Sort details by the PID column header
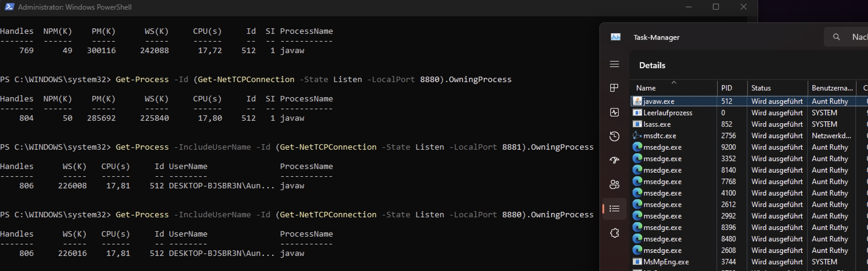This screenshot has height=271, width=868. point(726,88)
